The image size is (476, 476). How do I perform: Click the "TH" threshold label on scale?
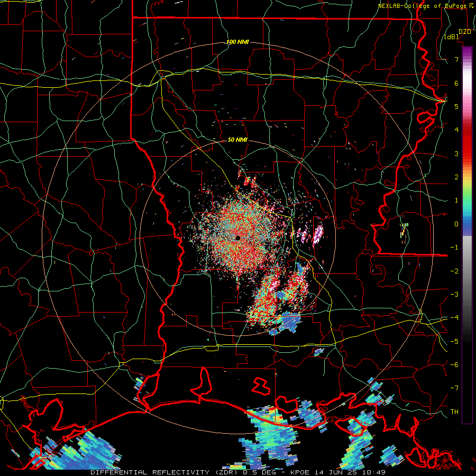(x=454, y=411)
